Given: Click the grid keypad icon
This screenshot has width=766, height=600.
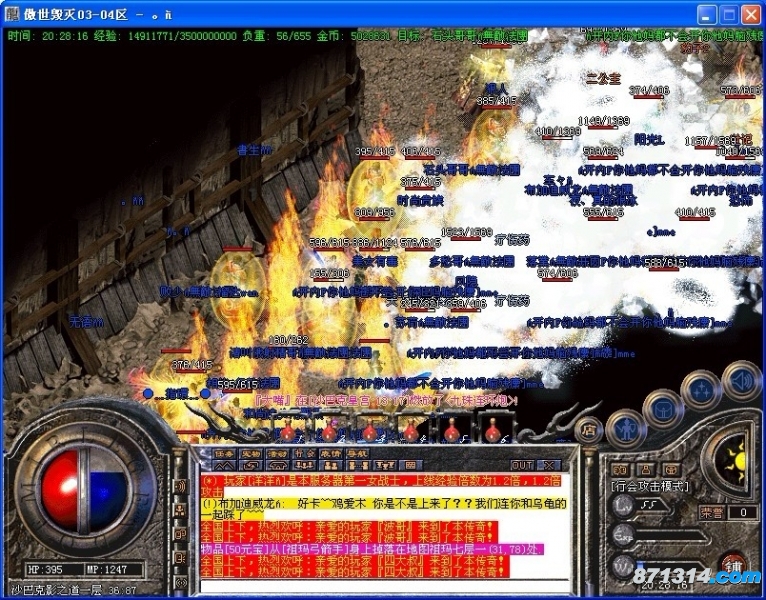Looking at the screenshot, I should click(410, 465).
